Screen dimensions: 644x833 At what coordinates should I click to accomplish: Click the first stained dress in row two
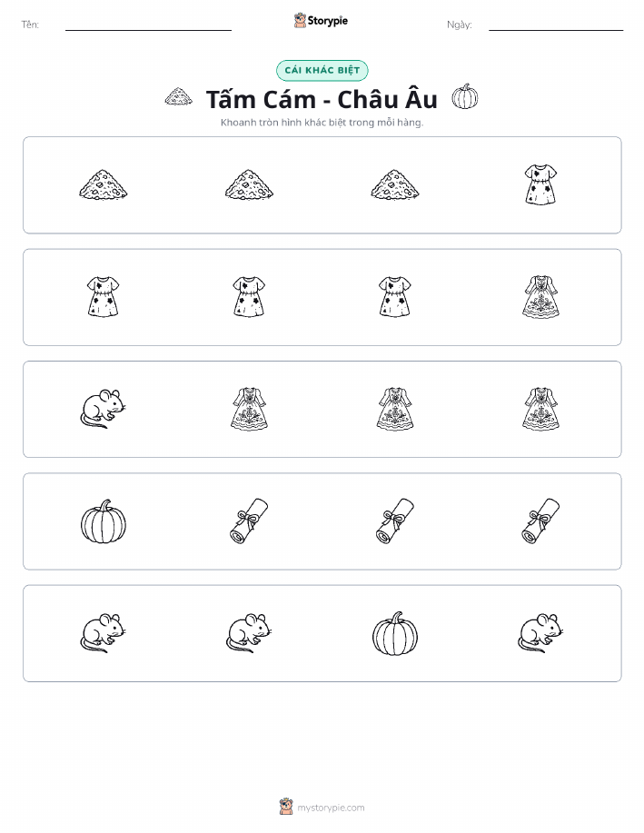tap(103, 296)
